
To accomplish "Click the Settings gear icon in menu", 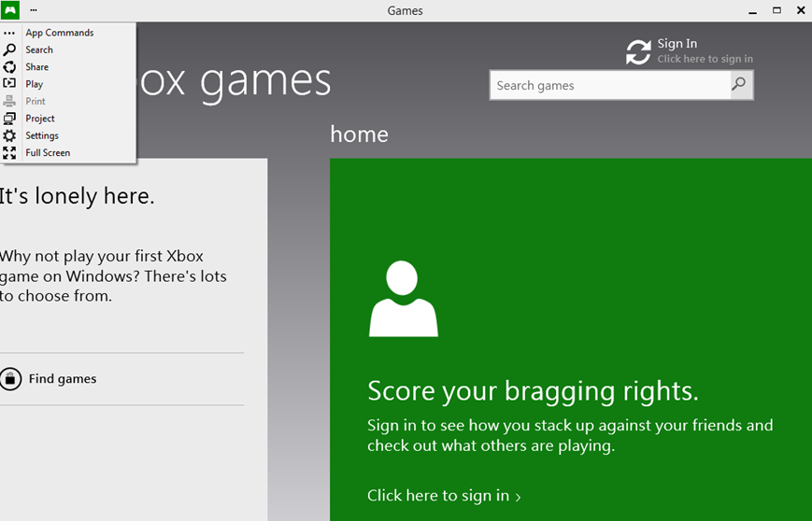I will [9, 135].
